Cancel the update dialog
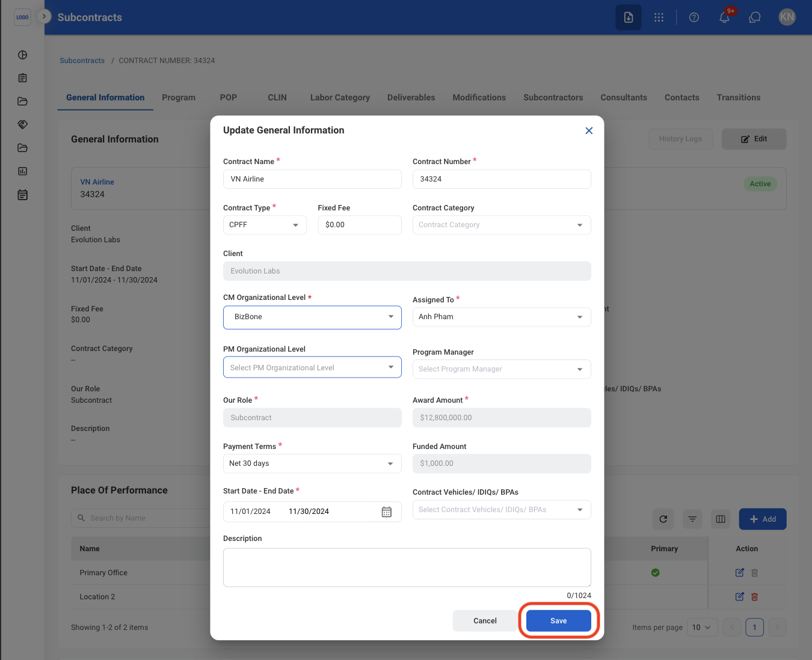Viewport: 812px width, 660px height. click(485, 621)
